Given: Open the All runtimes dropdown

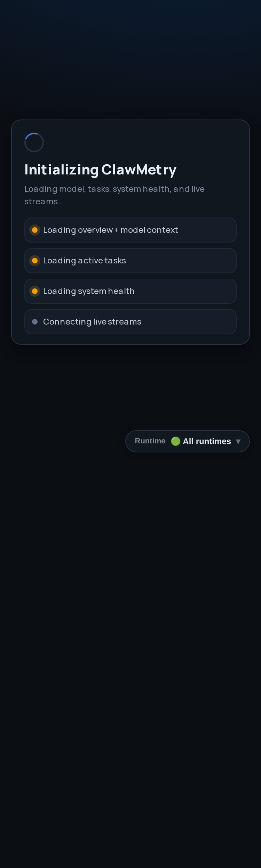Looking at the screenshot, I should tap(188, 441).
